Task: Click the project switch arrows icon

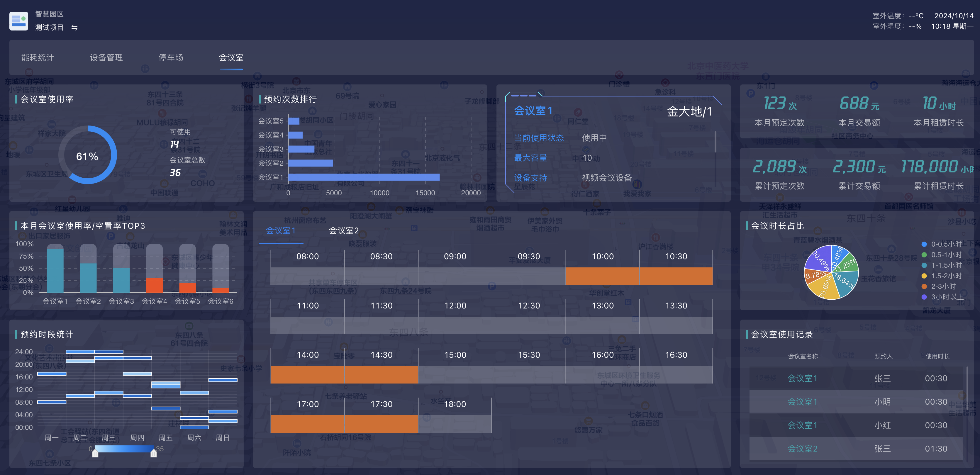Action: coord(74,28)
